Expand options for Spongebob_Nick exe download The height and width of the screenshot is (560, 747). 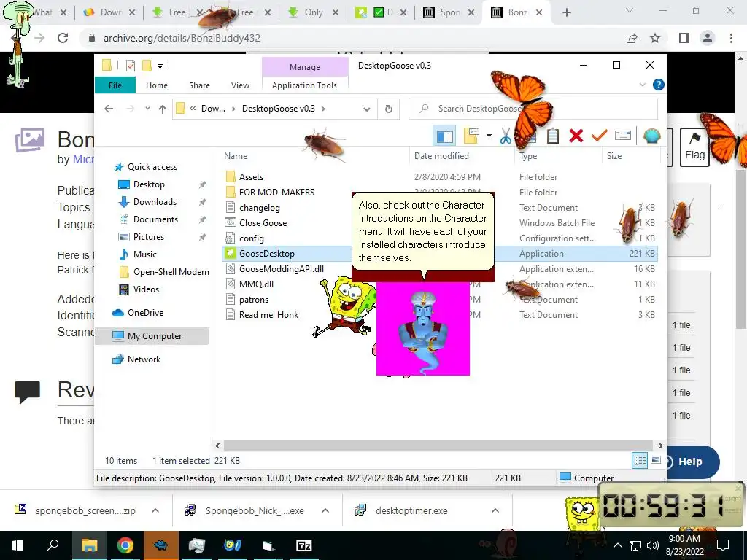pos(325,510)
